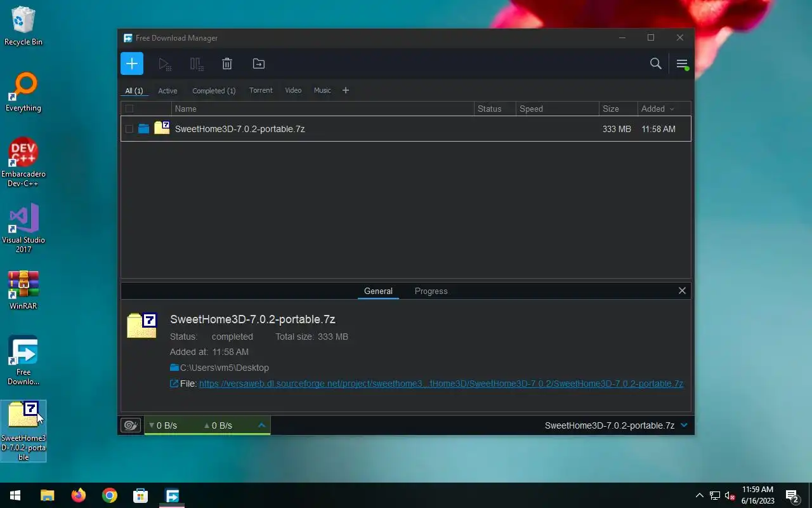The height and width of the screenshot is (508, 812).
Task: Click SweetHome3D-7.0.2-portable.7z title in details panel
Action: point(252,319)
